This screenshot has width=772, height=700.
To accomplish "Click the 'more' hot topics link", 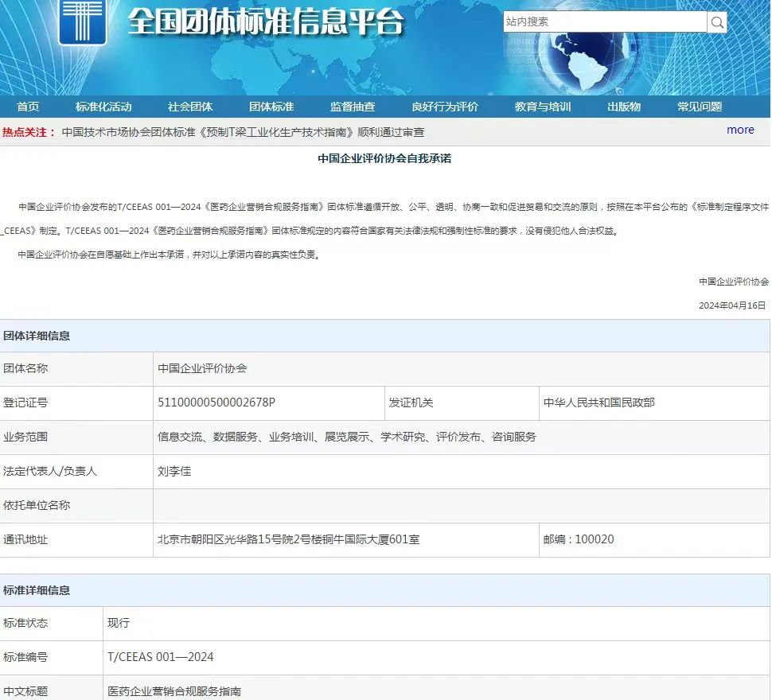I will tap(740, 130).
